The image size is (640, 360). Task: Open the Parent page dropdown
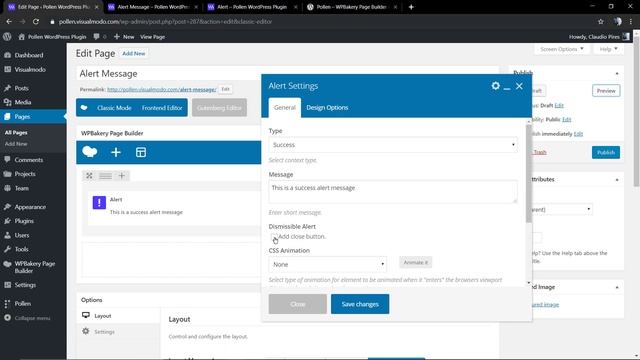point(562,209)
